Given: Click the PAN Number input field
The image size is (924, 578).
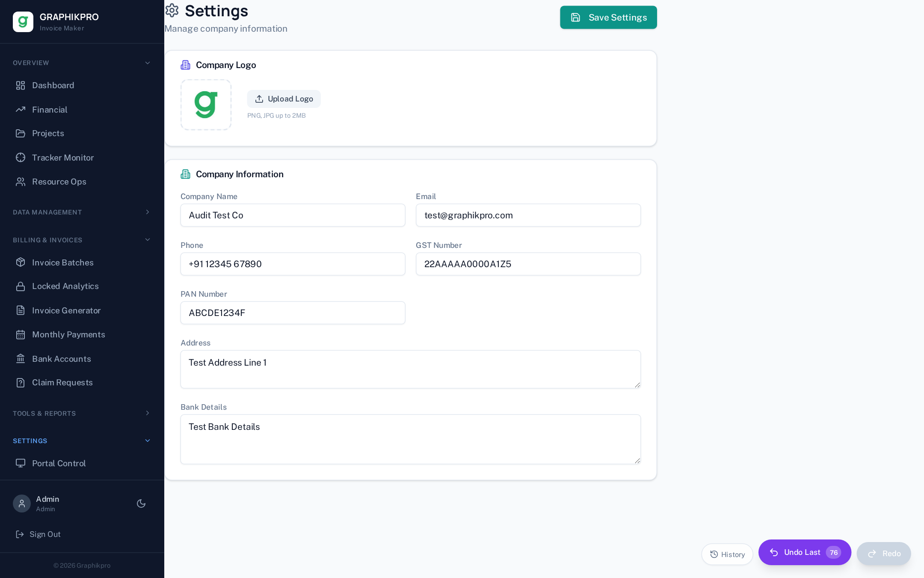Looking at the screenshot, I should pos(293,313).
